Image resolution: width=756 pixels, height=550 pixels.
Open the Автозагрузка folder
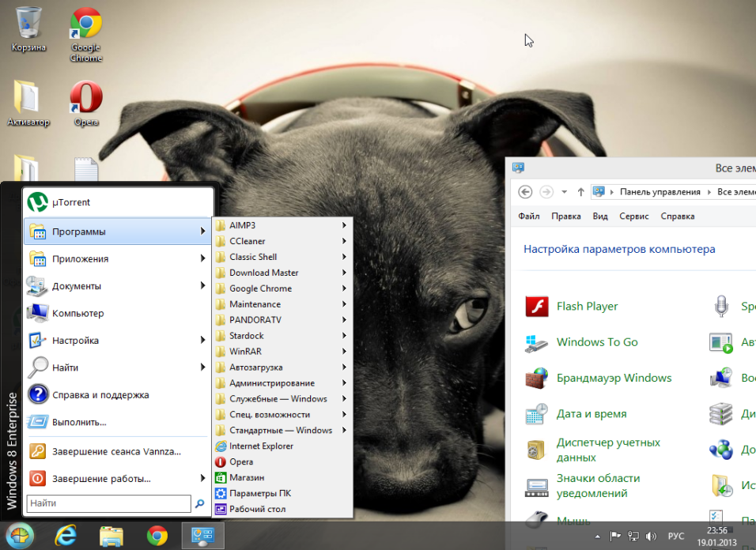(282, 367)
